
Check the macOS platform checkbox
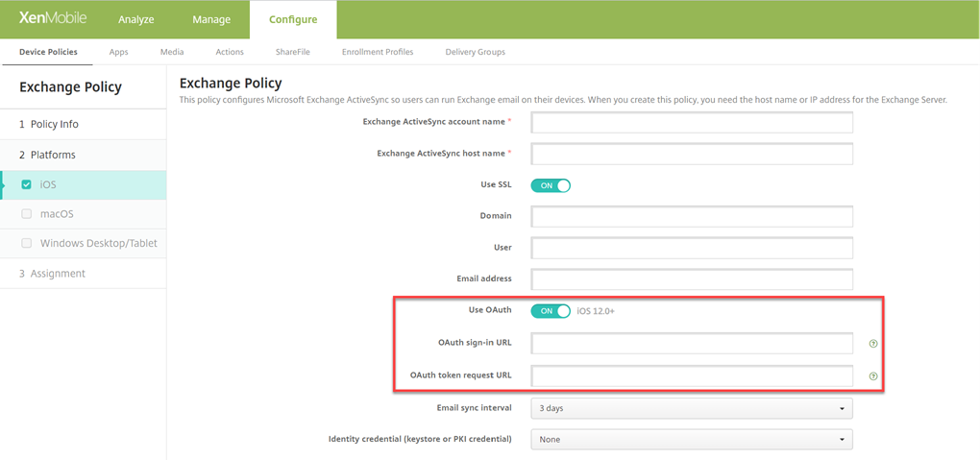pyautogui.click(x=27, y=214)
